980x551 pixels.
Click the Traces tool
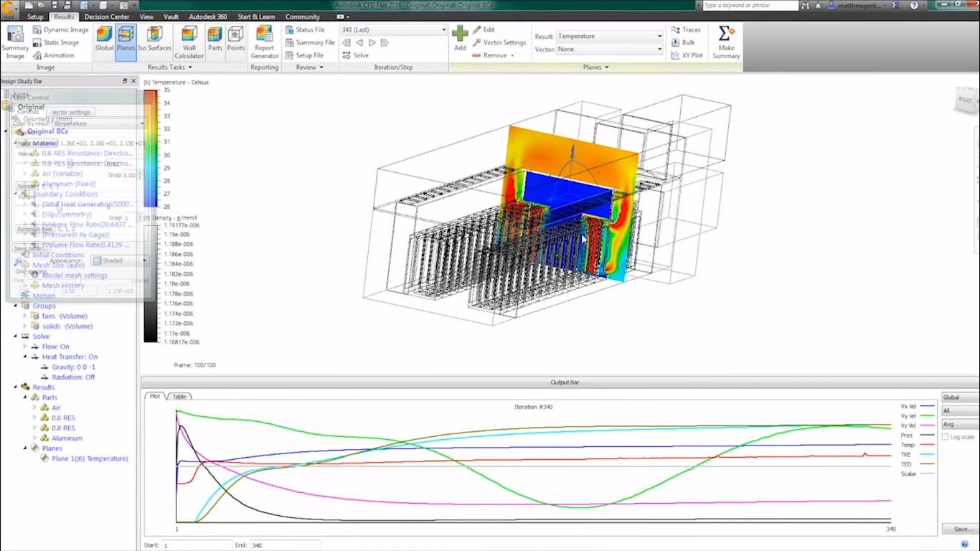click(x=686, y=30)
